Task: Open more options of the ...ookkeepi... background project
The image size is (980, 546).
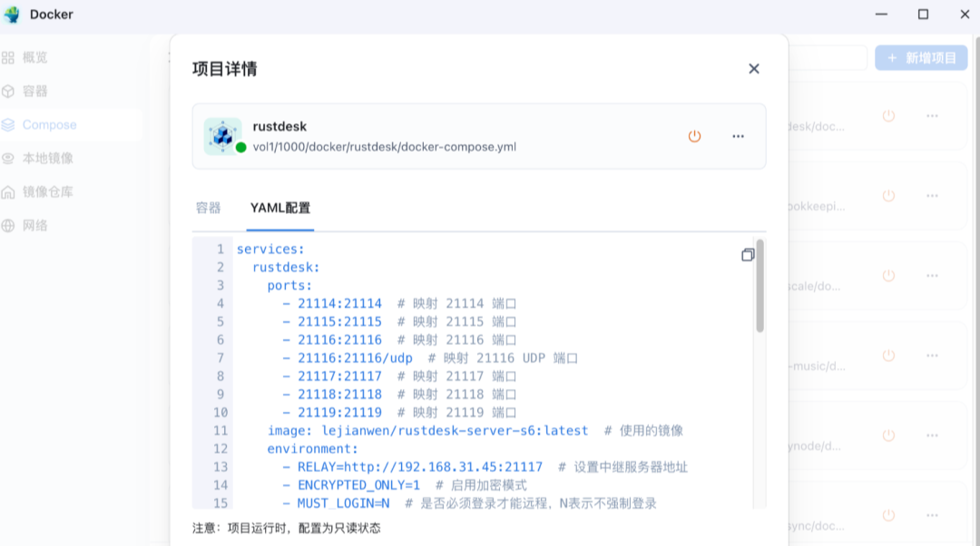Action: tap(932, 196)
